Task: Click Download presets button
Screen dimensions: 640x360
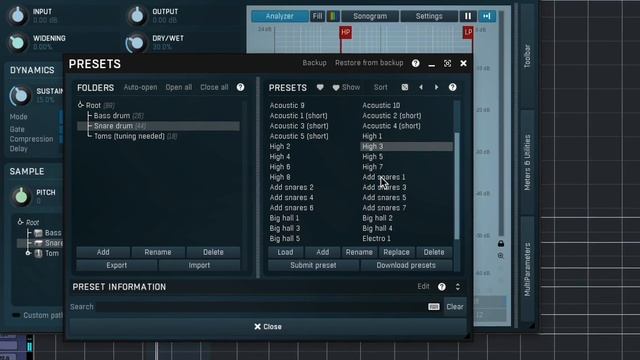Action: 406,265
